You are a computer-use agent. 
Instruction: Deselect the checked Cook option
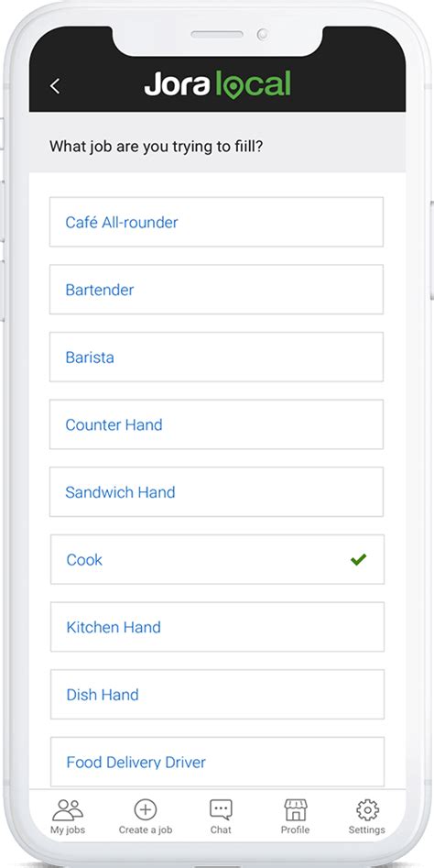click(217, 560)
